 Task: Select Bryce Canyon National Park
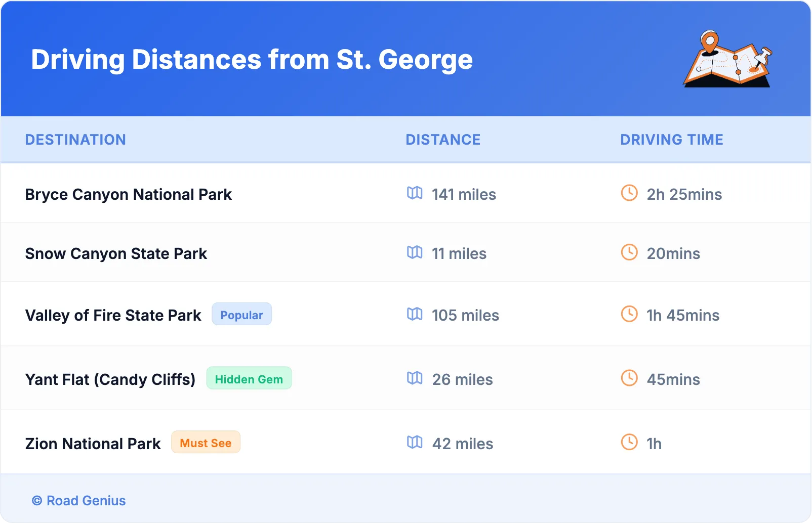[x=129, y=195]
